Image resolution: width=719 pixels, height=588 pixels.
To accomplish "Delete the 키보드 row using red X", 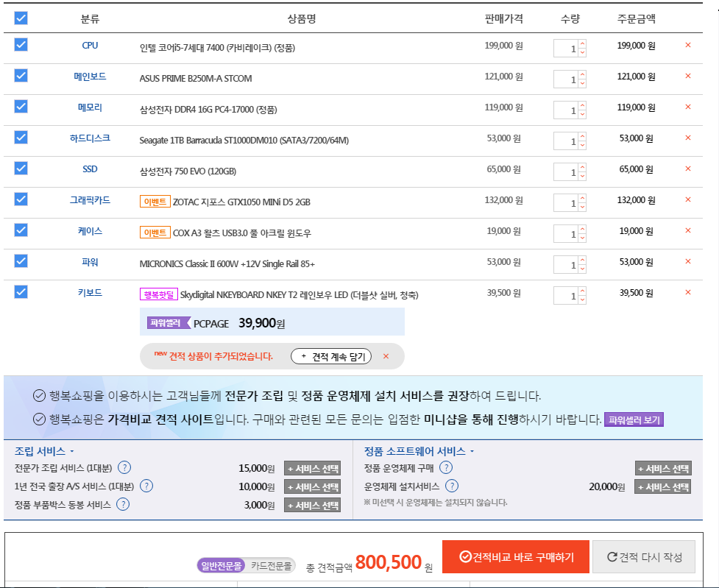I will click(688, 292).
